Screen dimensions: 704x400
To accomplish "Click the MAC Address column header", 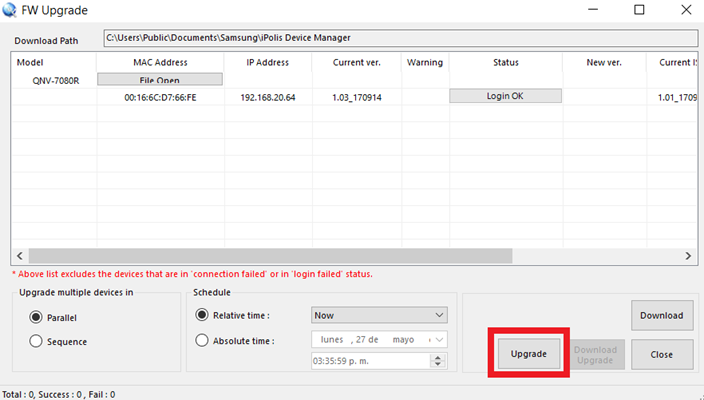I will (160, 62).
